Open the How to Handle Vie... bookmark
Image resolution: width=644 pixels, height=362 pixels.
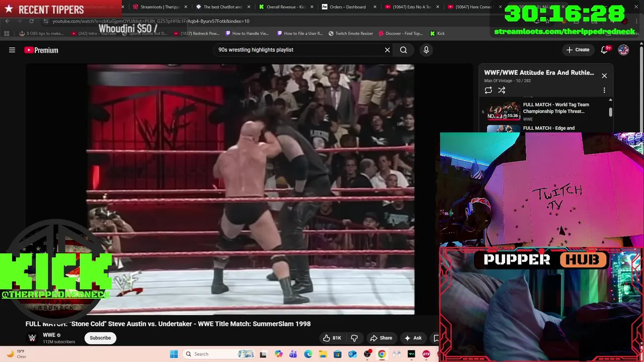pos(247,33)
